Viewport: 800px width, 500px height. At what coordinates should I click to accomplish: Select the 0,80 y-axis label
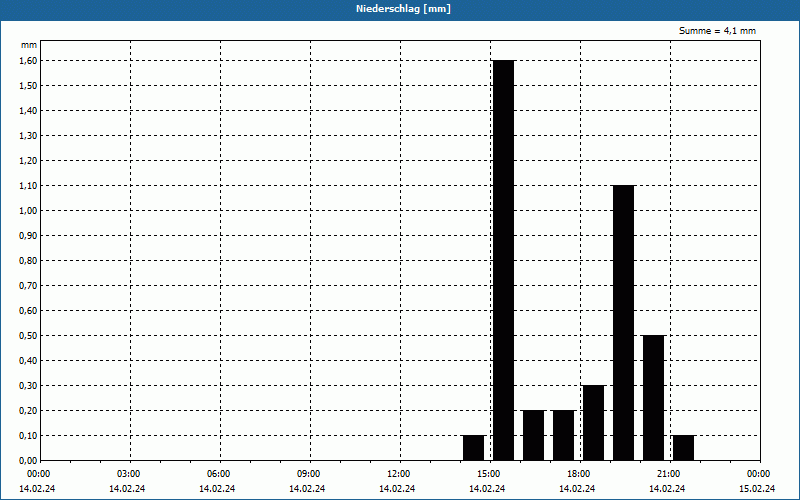click(28, 260)
